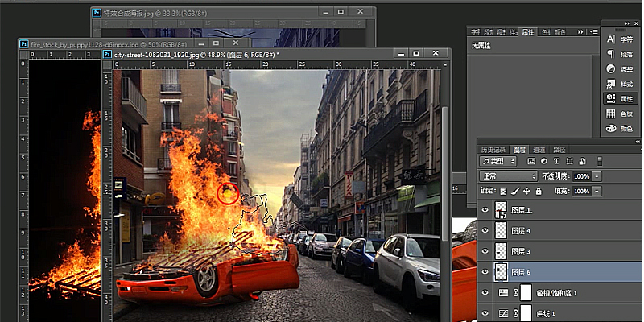Switch to the Paths (路径) tab

(x=559, y=150)
